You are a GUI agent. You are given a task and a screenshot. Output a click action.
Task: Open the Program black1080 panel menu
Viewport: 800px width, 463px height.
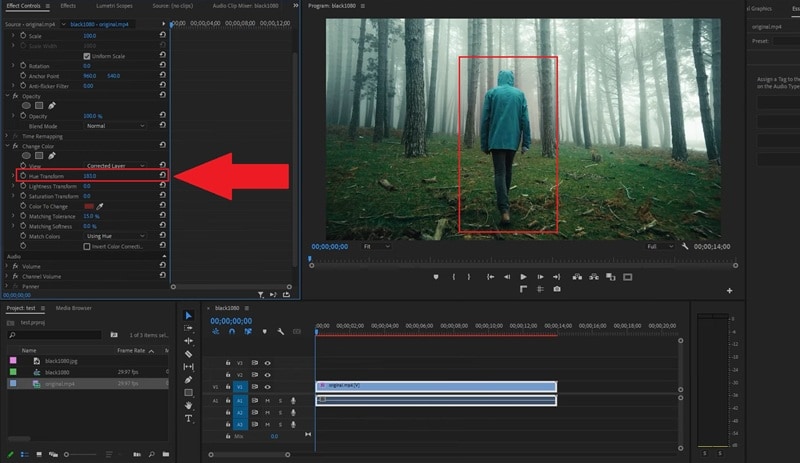click(x=363, y=6)
